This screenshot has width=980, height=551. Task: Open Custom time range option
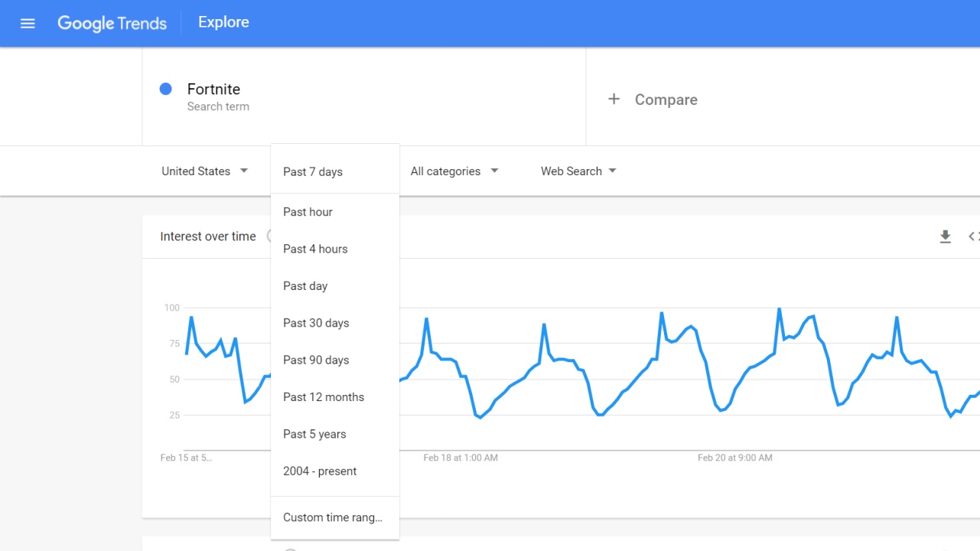click(333, 517)
